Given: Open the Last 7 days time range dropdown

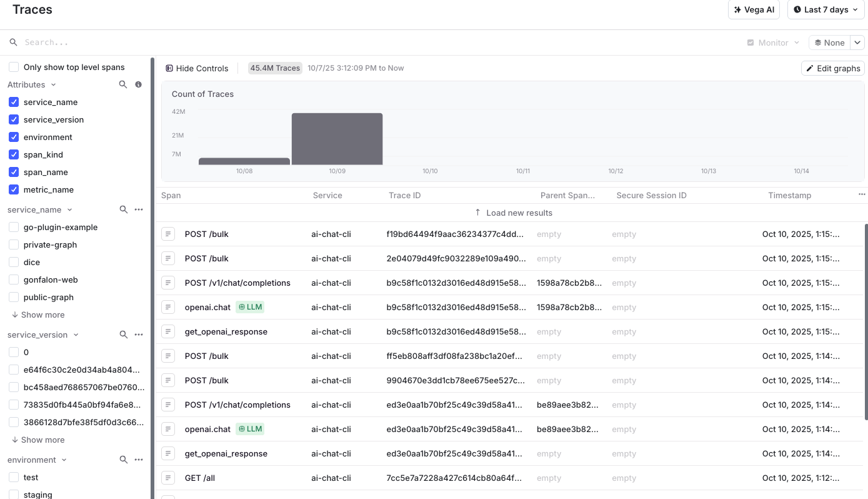Looking at the screenshot, I should tap(826, 9).
